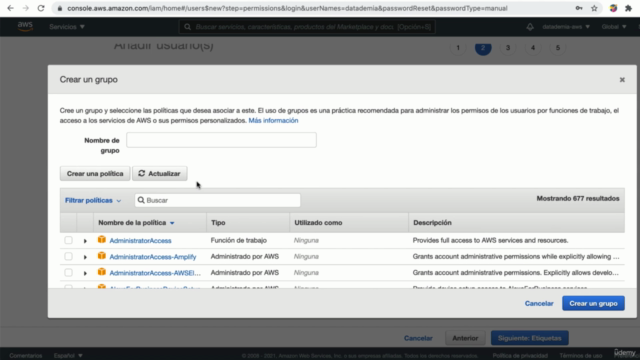Screen dimensions: 640x360
Task: Go to wizard step 4
Action: pos(533,48)
